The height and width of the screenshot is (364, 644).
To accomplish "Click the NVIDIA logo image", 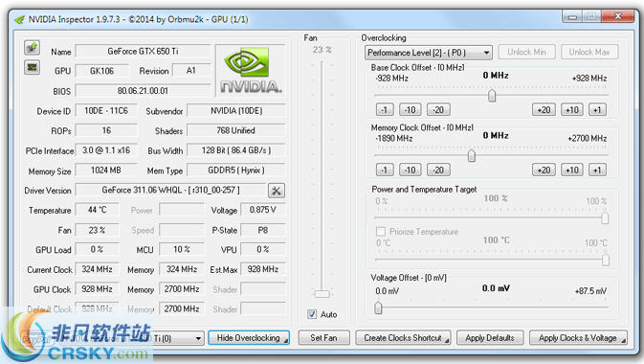I will click(x=251, y=70).
